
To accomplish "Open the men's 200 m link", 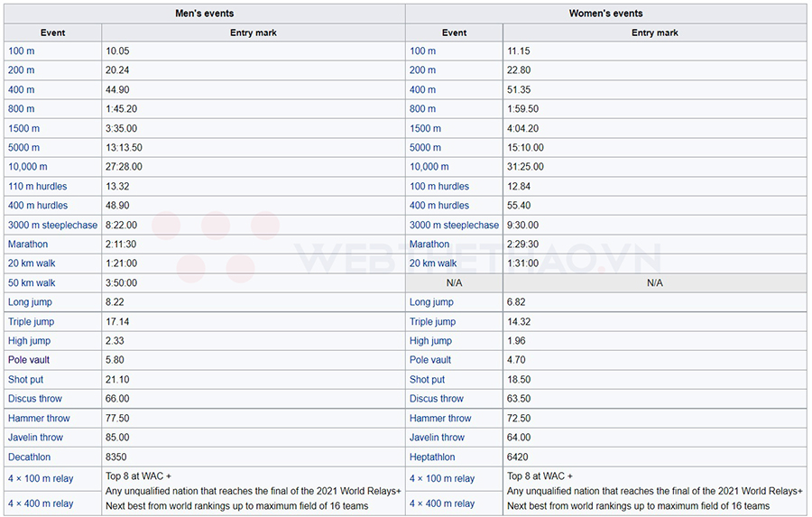I will coord(22,70).
